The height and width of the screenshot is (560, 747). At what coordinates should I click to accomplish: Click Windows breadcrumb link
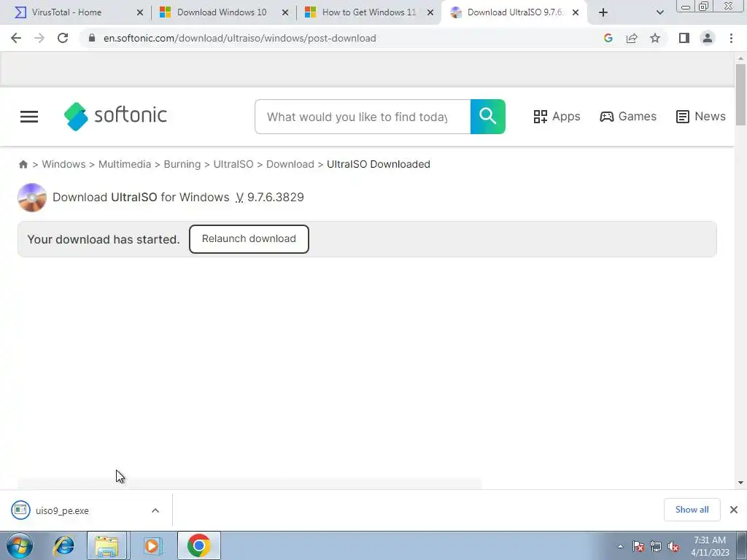64,164
